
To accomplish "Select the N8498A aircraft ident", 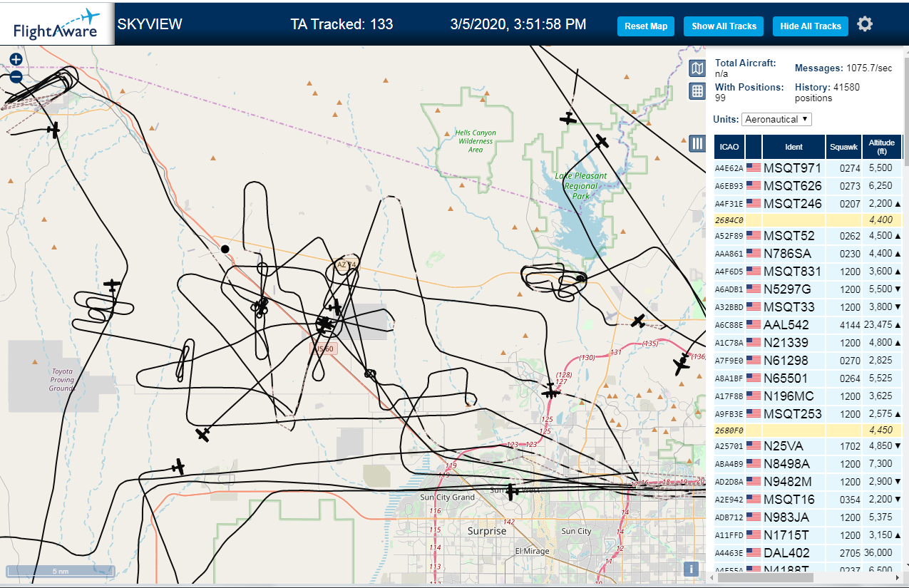I will tap(787, 464).
